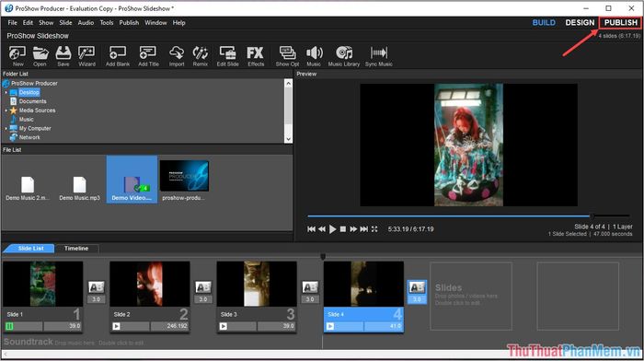Click the Import icon
Screen dimensions: 644x361
(177, 56)
